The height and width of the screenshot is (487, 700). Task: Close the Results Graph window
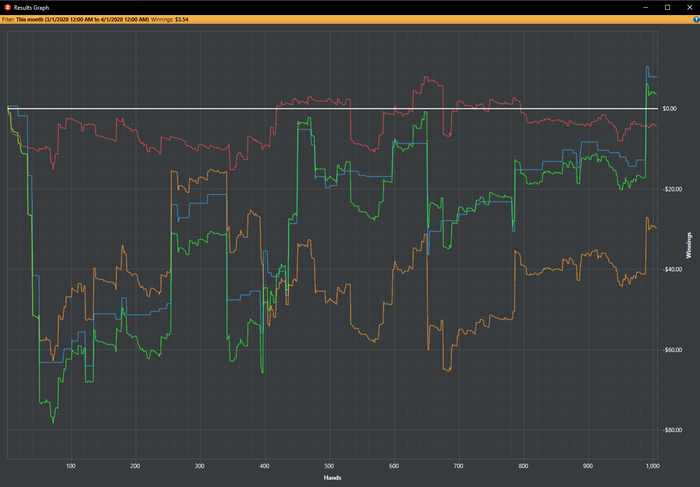pos(689,7)
